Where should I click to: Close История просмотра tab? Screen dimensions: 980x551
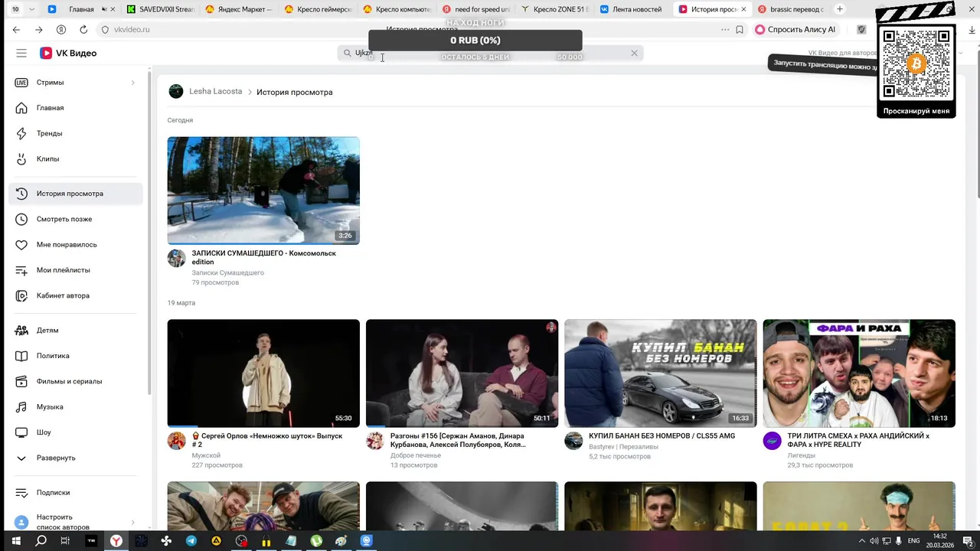point(743,9)
